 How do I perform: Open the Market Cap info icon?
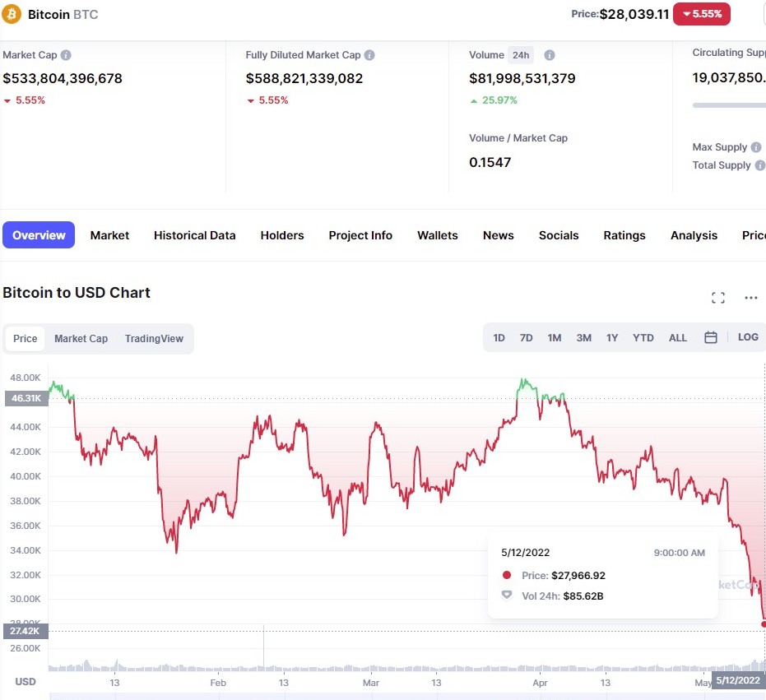click(x=66, y=55)
